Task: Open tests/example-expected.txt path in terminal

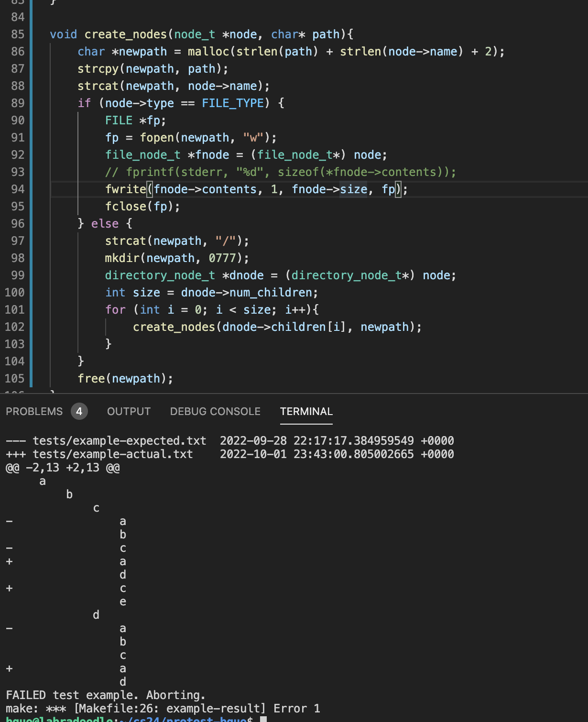Action: 119,440
